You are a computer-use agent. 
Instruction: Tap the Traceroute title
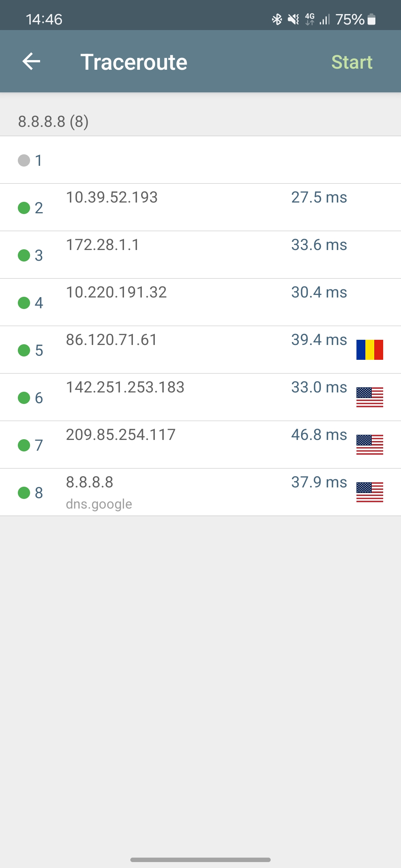click(134, 62)
